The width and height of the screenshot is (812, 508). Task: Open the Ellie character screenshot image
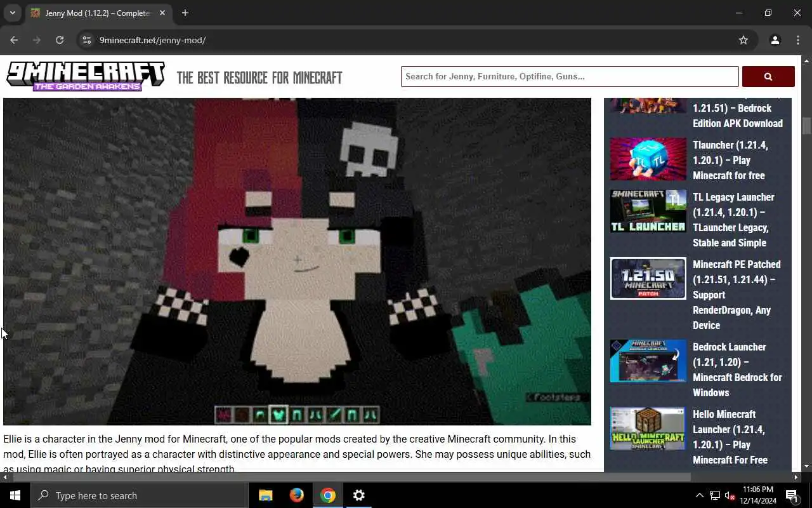[297, 261]
